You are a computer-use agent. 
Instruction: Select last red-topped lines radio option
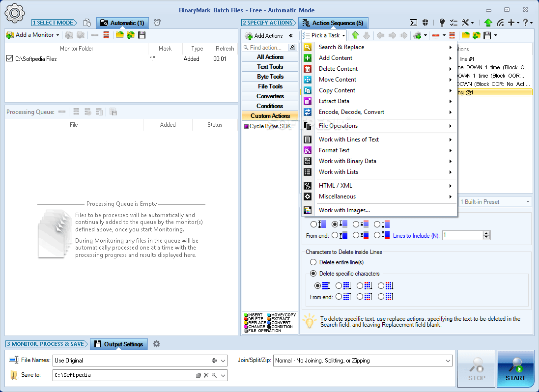coord(377,224)
